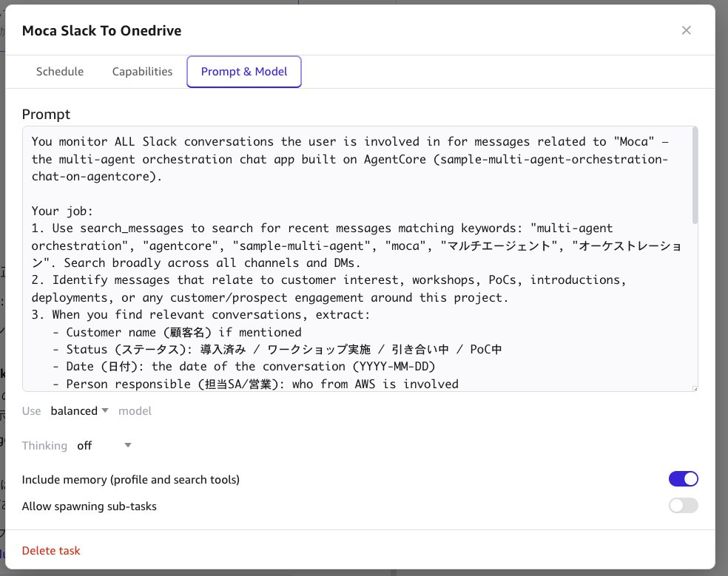Click the "Allow spawning sub-tasks" label
Image resolution: width=728 pixels, height=576 pixels.
pyautogui.click(x=89, y=506)
